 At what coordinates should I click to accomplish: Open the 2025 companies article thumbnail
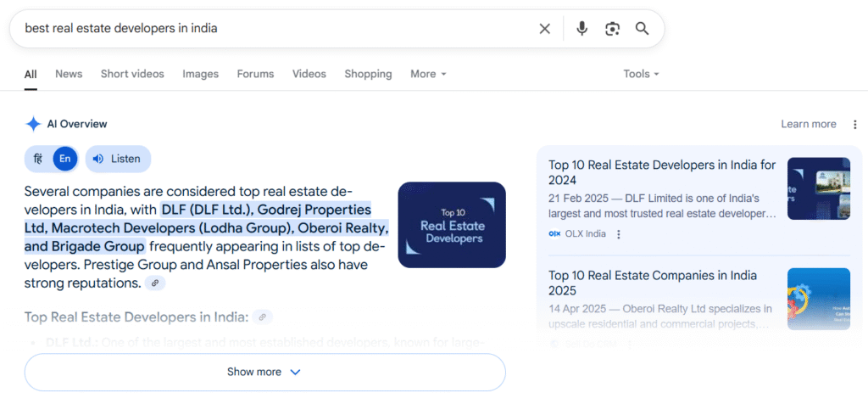(819, 300)
